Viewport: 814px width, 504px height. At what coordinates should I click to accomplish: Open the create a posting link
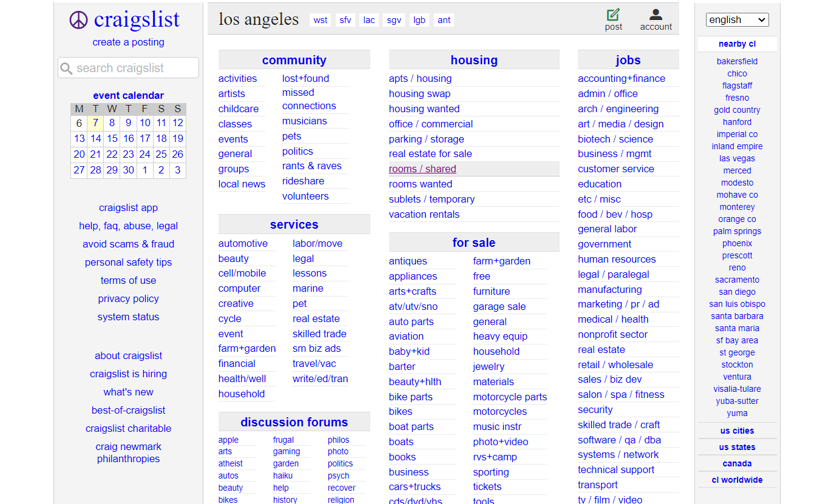128,42
